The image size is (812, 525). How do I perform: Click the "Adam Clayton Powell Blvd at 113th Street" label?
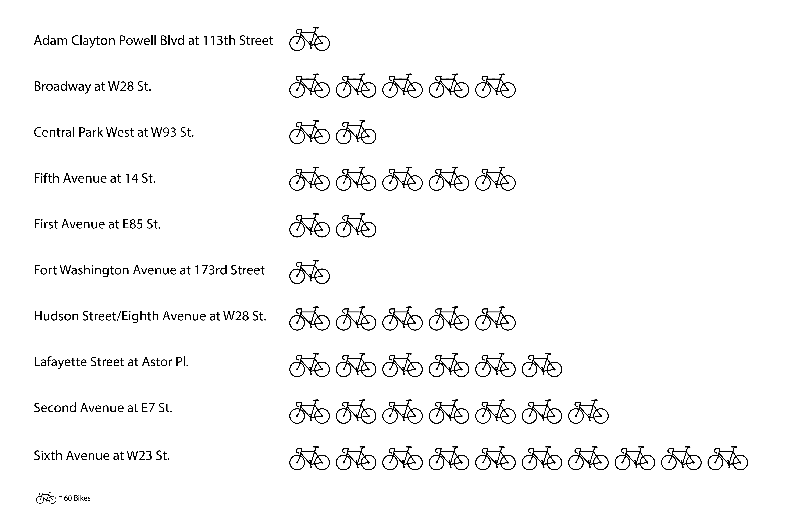coord(153,41)
